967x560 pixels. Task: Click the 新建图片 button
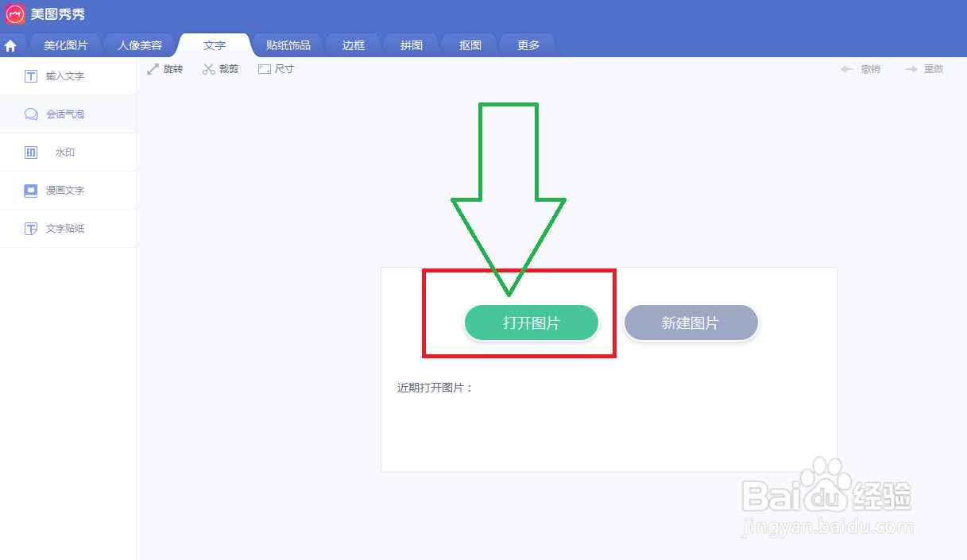click(690, 323)
